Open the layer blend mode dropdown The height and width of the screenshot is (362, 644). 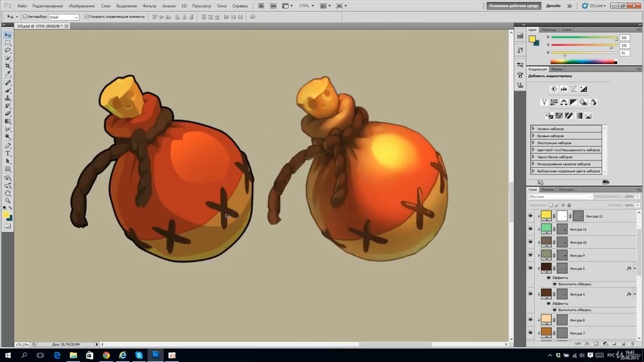(560, 197)
